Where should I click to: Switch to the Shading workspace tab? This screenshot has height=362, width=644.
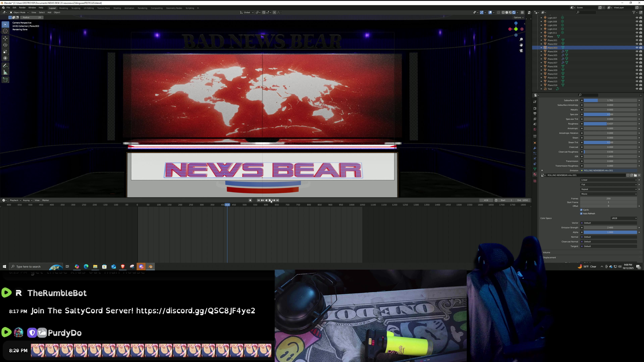pyautogui.click(x=117, y=8)
